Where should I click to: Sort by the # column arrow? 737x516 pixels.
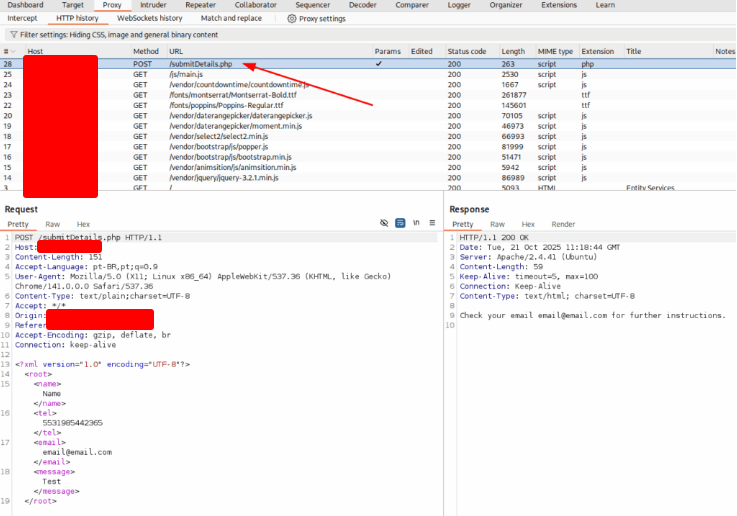pos(12,51)
